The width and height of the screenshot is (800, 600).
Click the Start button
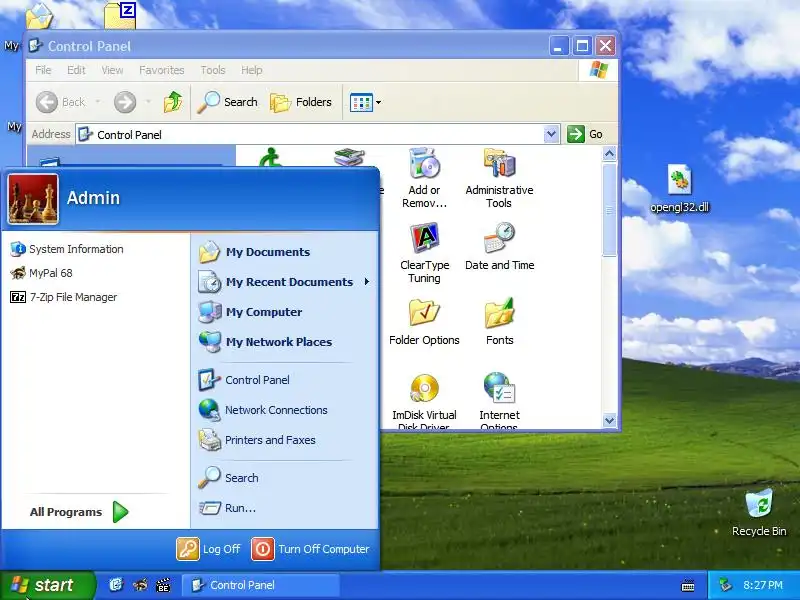click(x=48, y=585)
